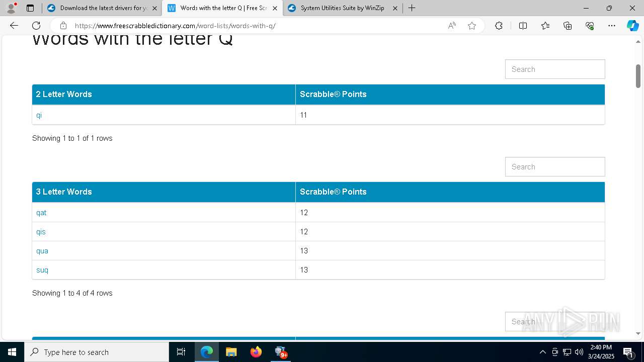
Task: Open the word link qua
Action: [x=42, y=251]
